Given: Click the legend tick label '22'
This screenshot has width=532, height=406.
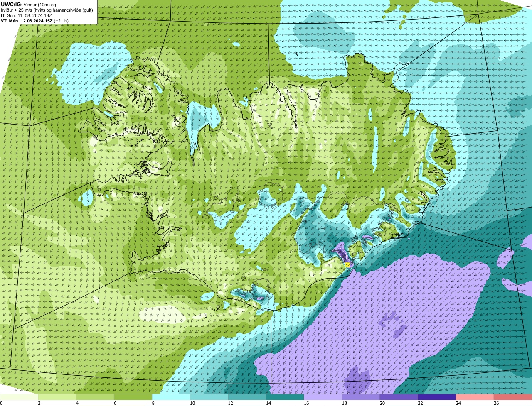Looking at the screenshot, I should tap(420, 403).
